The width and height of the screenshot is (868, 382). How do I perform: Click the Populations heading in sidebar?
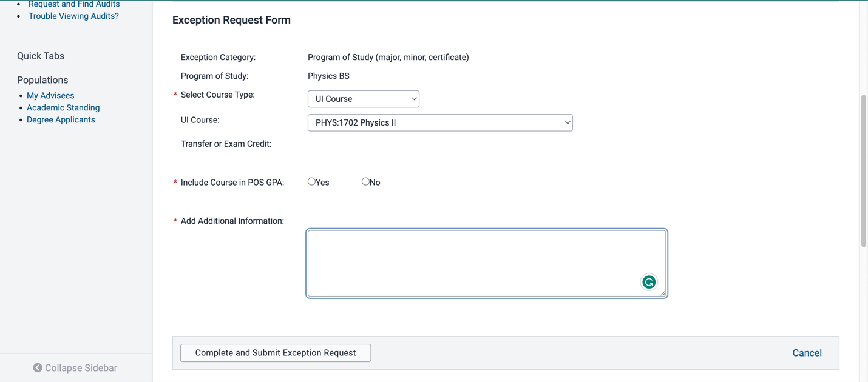pyautogui.click(x=42, y=80)
